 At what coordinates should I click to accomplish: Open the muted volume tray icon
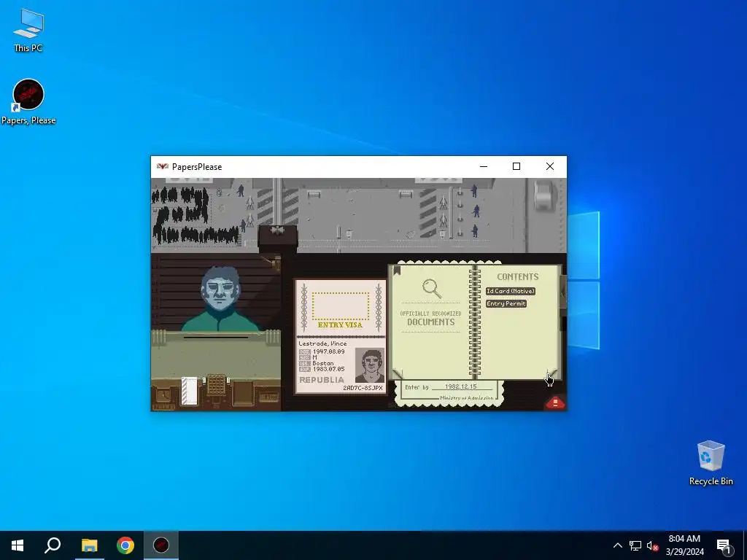[652, 545]
